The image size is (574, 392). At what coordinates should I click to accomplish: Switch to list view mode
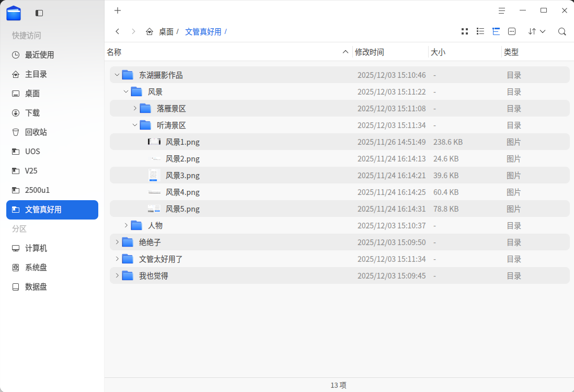[x=480, y=31]
